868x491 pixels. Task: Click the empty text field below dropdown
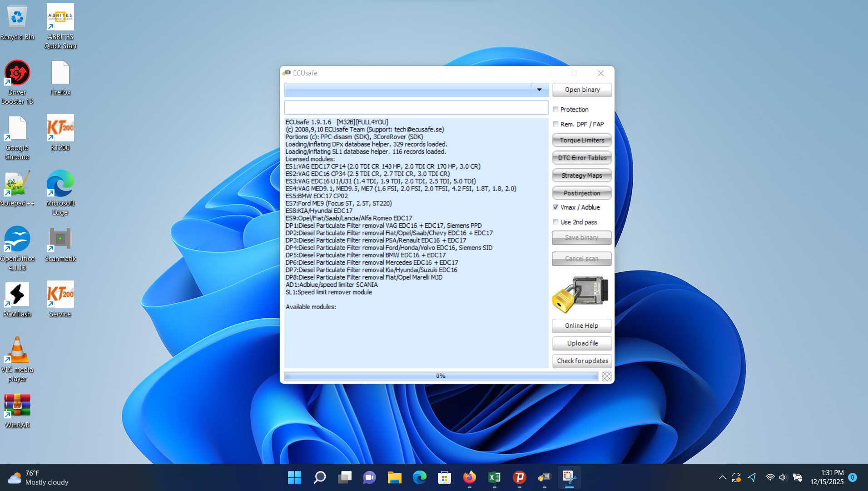(x=416, y=108)
